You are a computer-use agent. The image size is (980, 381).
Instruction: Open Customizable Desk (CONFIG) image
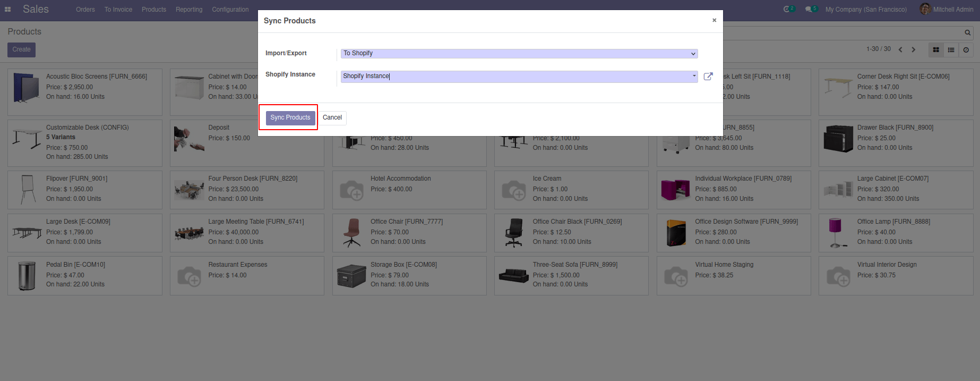(x=27, y=138)
